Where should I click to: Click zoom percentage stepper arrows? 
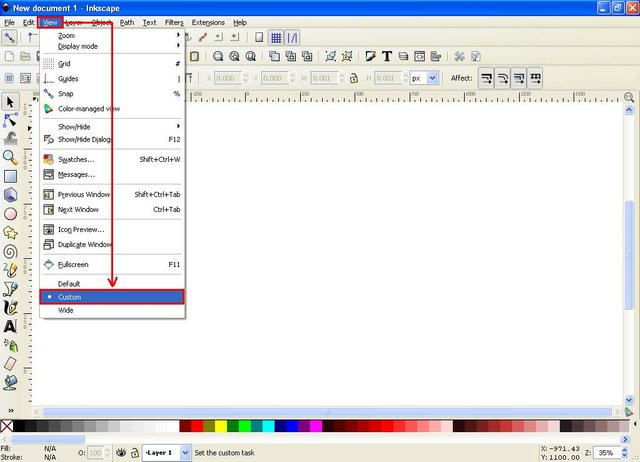coord(624,453)
